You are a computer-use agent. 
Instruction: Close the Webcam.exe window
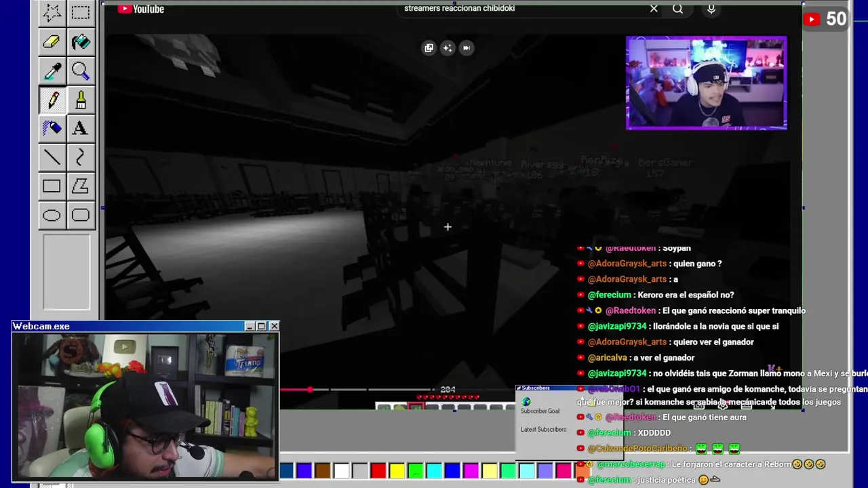tap(274, 326)
